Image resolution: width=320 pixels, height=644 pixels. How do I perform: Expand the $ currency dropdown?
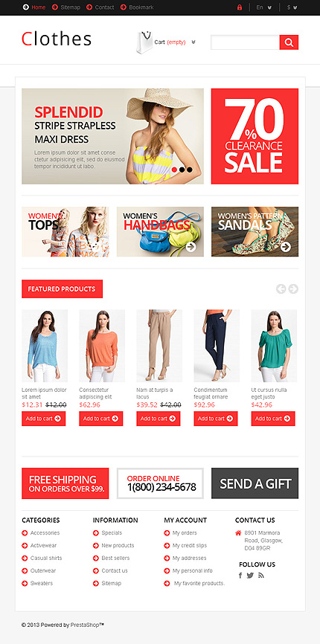click(x=292, y=7)
